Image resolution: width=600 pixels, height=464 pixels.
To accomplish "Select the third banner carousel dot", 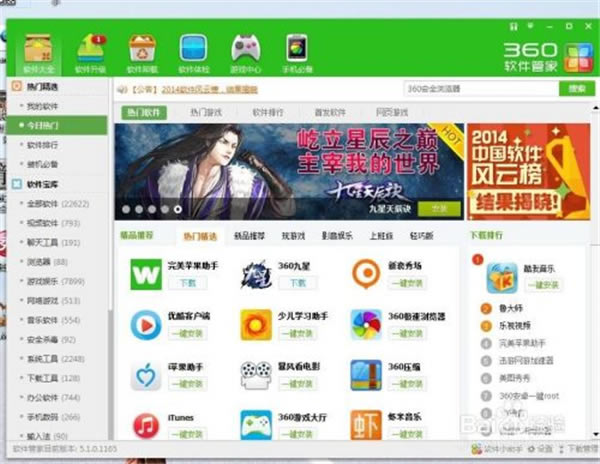I will tap(152, 209).
